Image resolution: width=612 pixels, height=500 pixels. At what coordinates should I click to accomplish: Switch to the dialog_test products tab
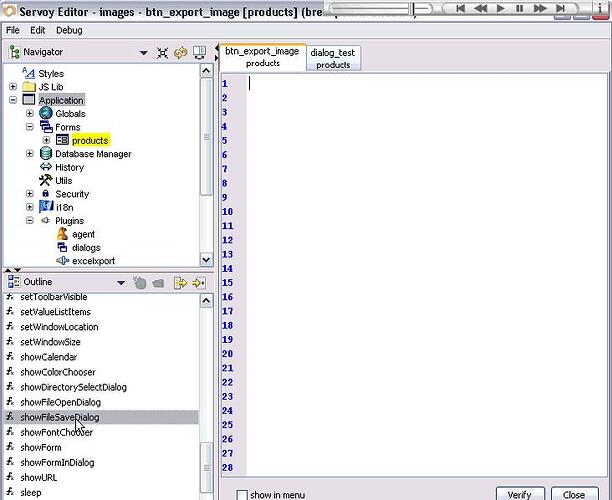click(x=333, y=59)
